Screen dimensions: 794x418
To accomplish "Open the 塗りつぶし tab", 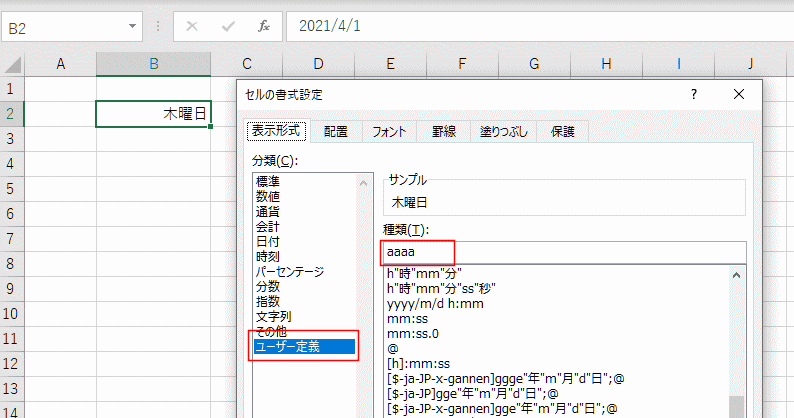I will click(x=502, y=132).
